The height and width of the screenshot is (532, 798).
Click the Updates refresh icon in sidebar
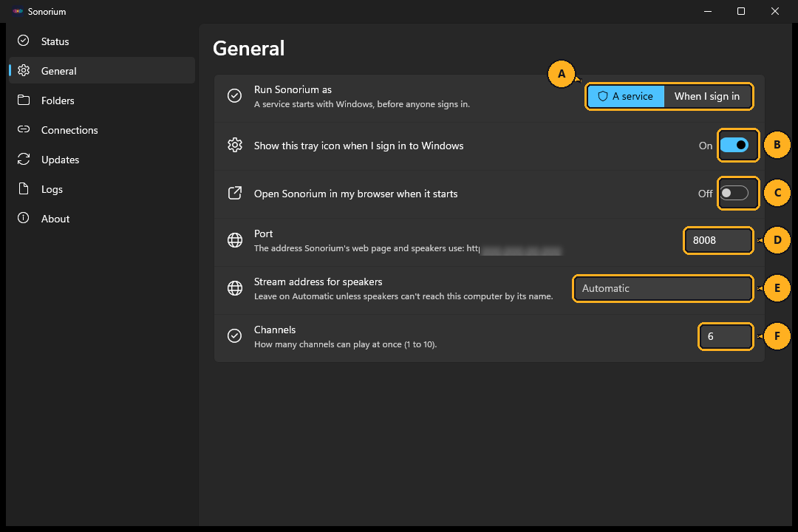pos(24,159)
